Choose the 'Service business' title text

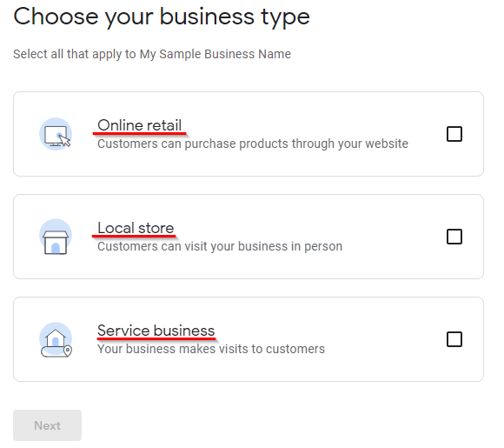(156, 331)
